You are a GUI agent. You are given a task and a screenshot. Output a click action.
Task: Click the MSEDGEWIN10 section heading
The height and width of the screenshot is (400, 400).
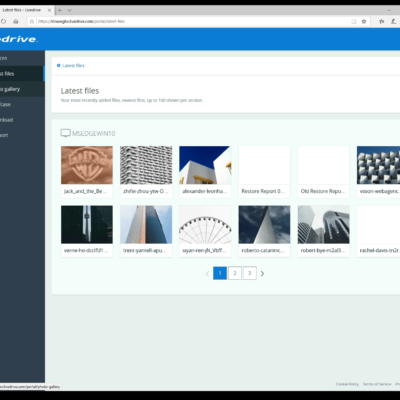(x=94, y=134)
